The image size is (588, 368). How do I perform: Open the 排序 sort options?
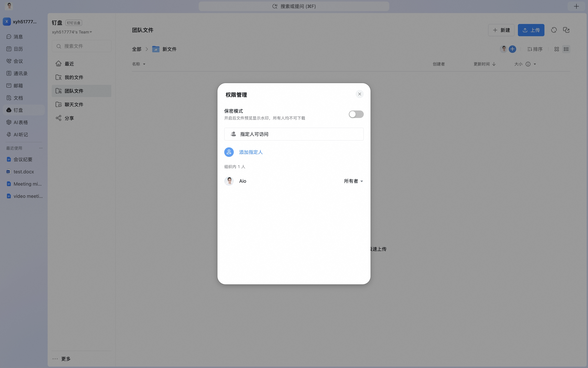tap(535, 49)
